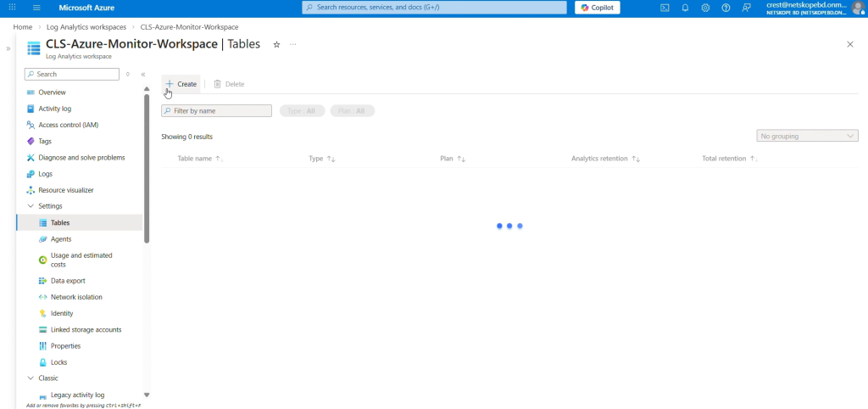
Task: Click the expand/collapse all arrows beside Search
Action: pyautogui.click(x=128, y=75)
